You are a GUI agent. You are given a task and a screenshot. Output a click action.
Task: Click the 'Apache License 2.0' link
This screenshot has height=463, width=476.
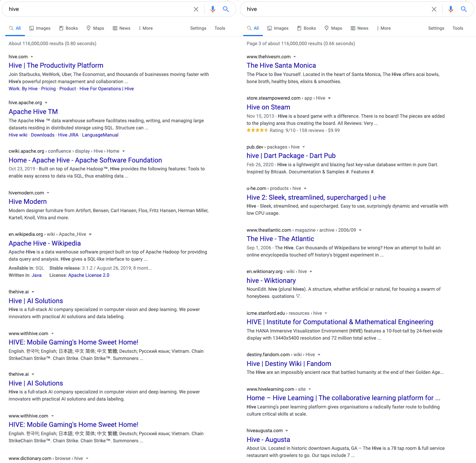click(x=89, y=275)
